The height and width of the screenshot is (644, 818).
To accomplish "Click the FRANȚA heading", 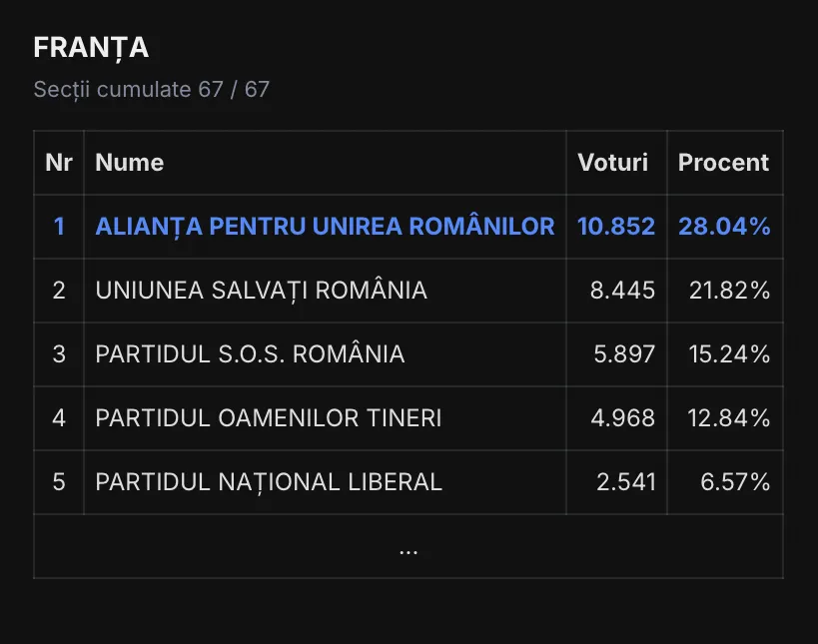I will coord(91,47).
